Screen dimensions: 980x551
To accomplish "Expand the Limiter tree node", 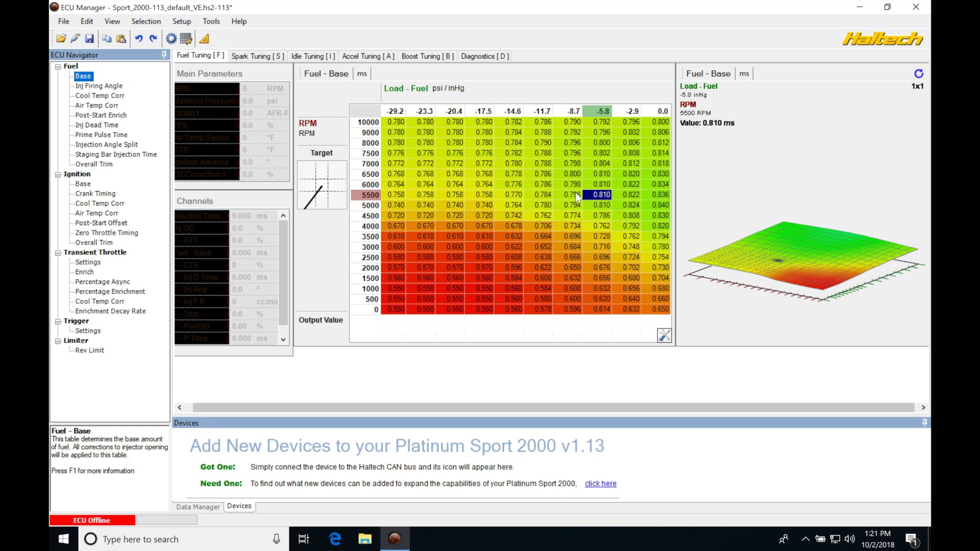I will (x=58, y=340).
